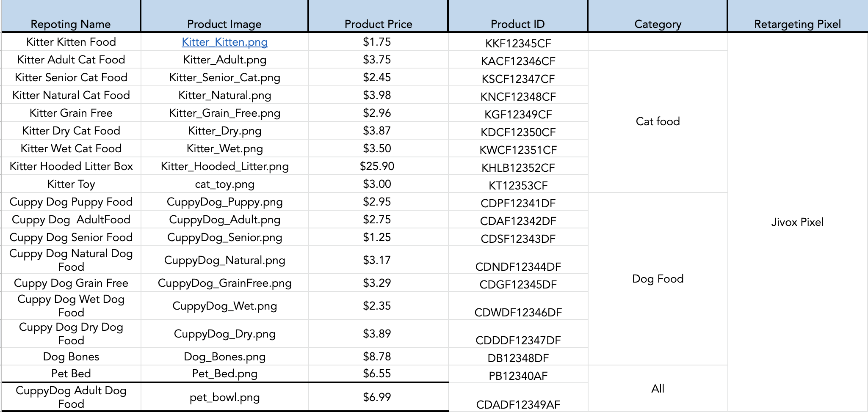This screenshot has width=868, height=412.
Task: Click the KKF12345CF product ID
Action: pyautogui.click(x=518, y=42)
